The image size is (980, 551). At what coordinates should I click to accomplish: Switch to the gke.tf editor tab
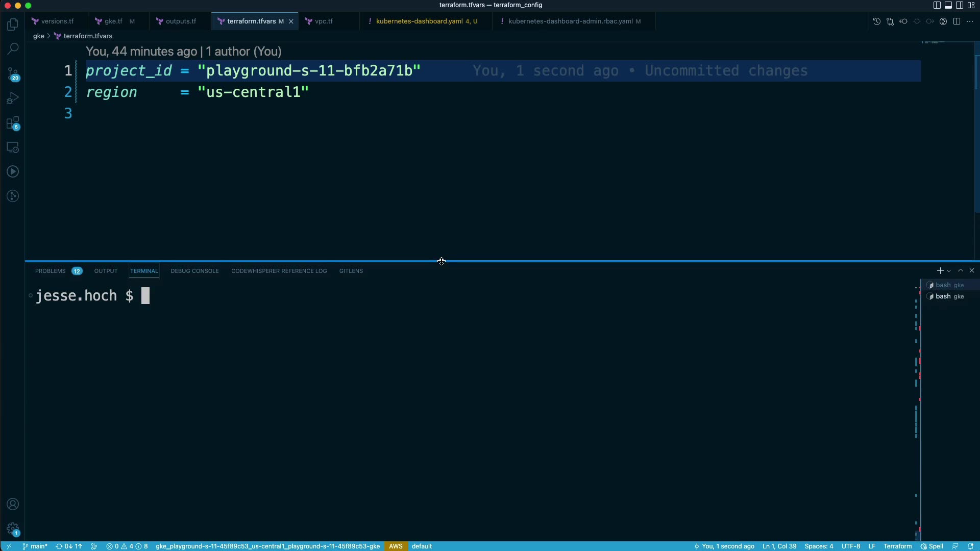pyautogui.click(x=113, y=21)
